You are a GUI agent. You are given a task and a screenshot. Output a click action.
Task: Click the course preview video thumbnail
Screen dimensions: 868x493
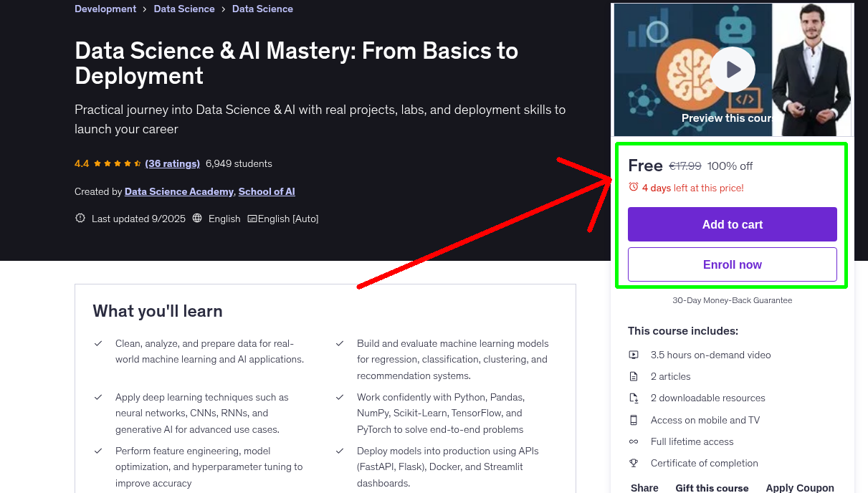coord(732,69)
